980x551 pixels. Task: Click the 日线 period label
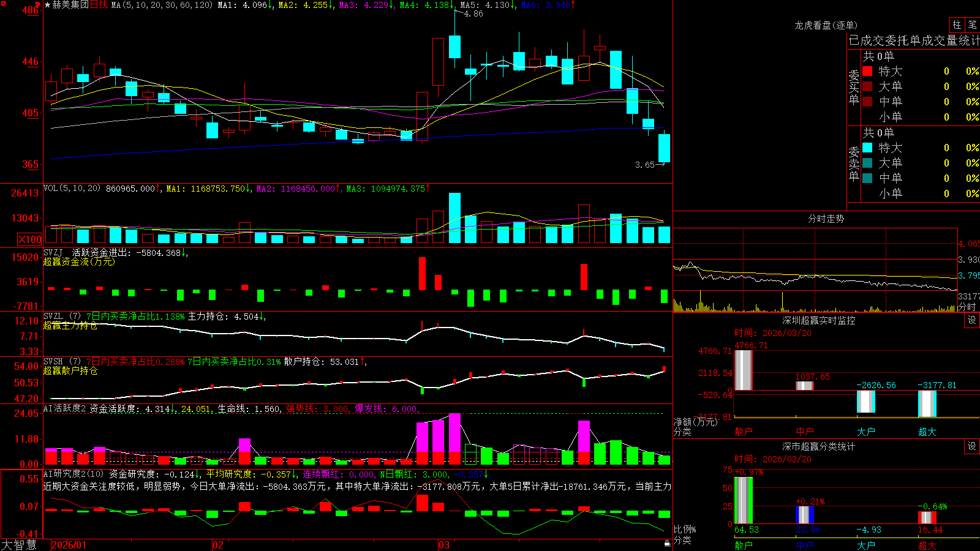(99, 5)
